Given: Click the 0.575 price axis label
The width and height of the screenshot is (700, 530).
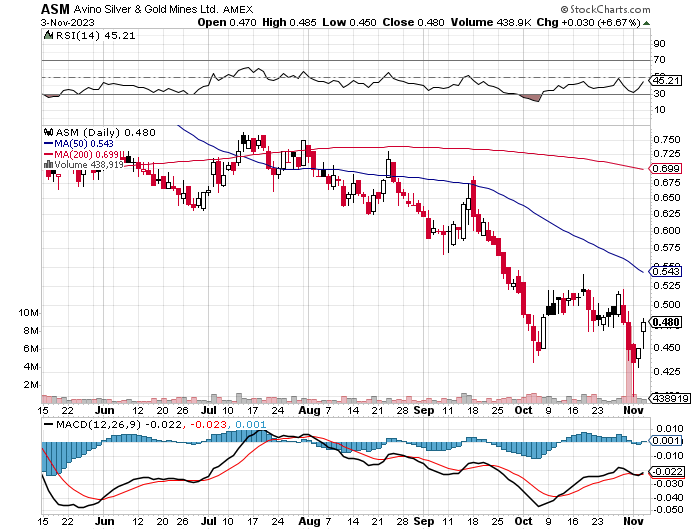Looking at the screenshot, I should [667, 247].
